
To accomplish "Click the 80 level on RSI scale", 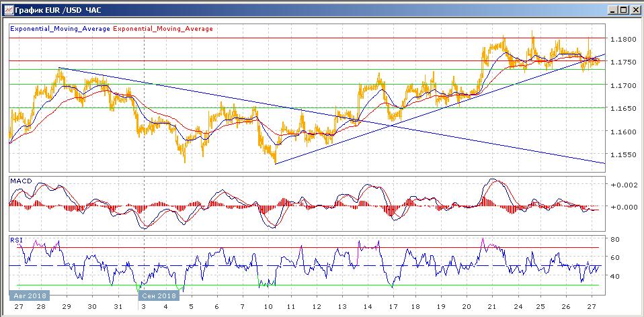I will (614, 239).
